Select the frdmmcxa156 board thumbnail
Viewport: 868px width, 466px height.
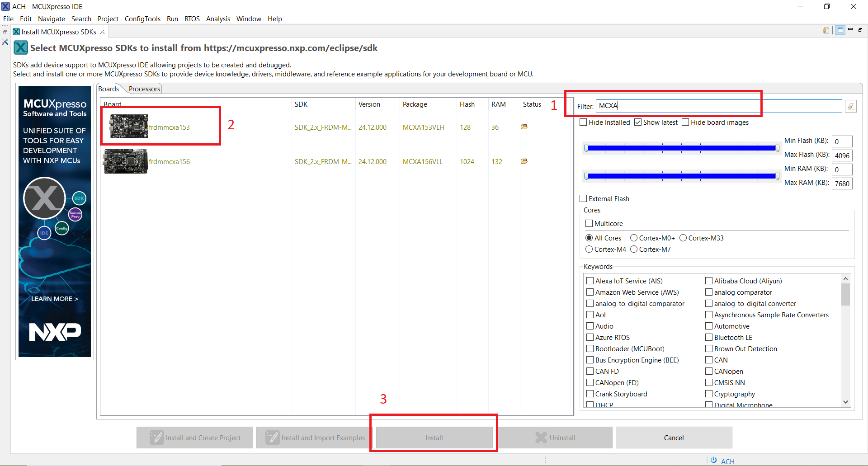click(126, 161)
